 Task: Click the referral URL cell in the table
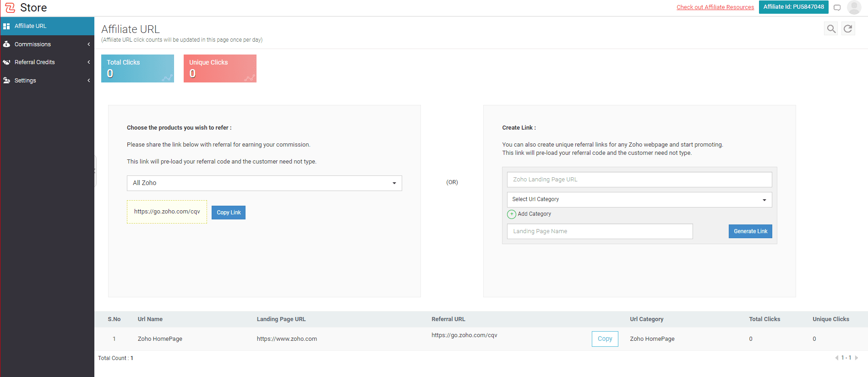[464, 335]
